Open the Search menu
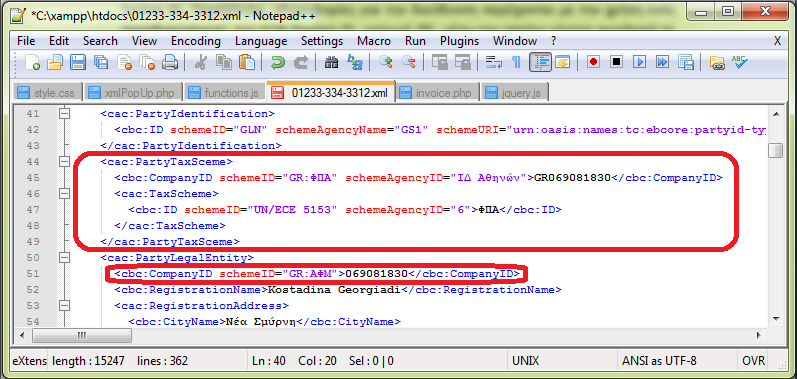 pos(100,41)
